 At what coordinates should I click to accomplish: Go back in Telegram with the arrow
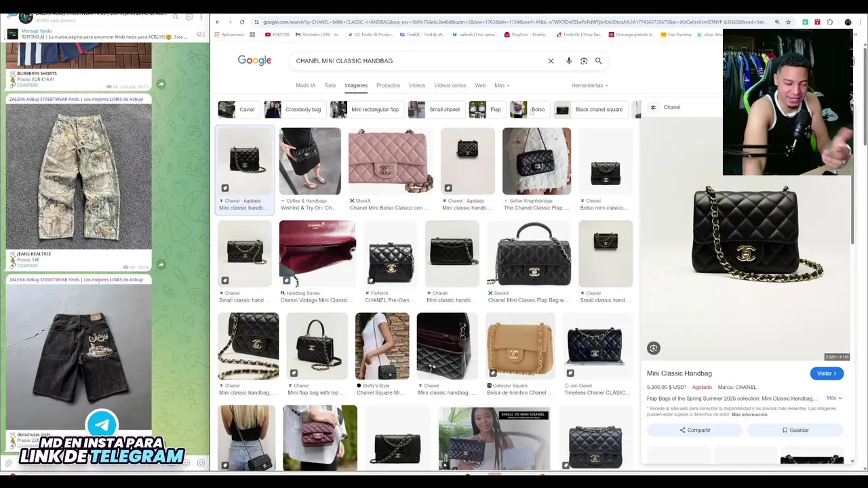pyautogui.click(x=8, y=16)
